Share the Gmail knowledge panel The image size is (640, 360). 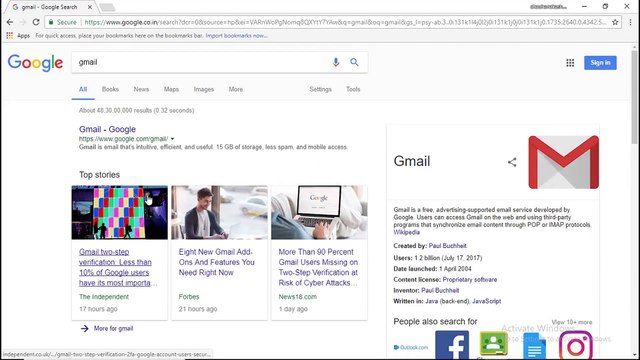pyautogui.click(x=512, y=162)
